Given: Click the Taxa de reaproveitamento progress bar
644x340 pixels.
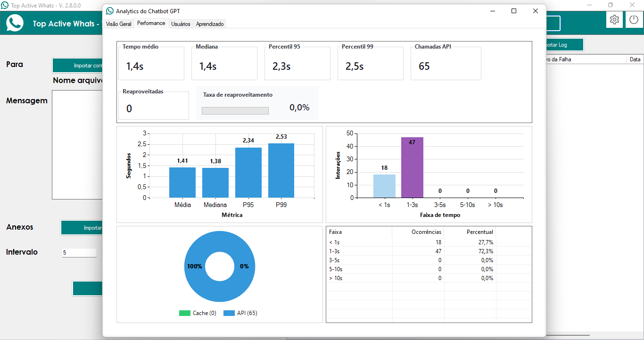Looking at the screenshot, I should click(x=235, y=111).
